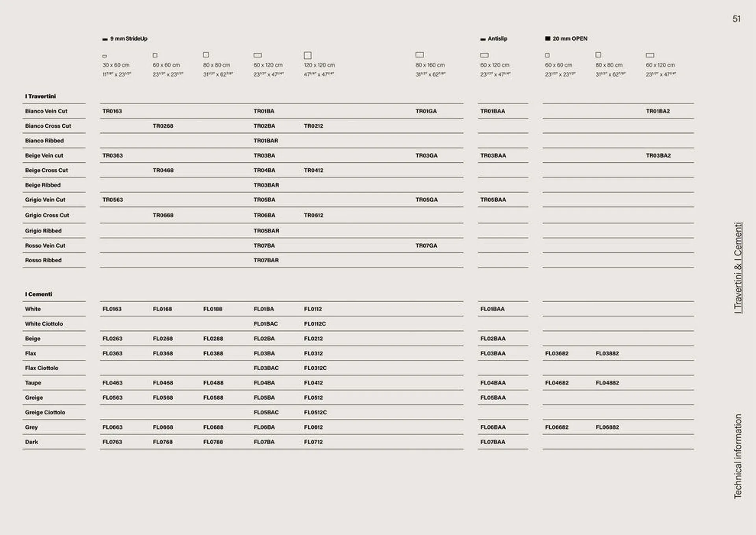Click the thickness marker beside Antislip
Screen dimensions: 756x535
click(x=483, y=39)
